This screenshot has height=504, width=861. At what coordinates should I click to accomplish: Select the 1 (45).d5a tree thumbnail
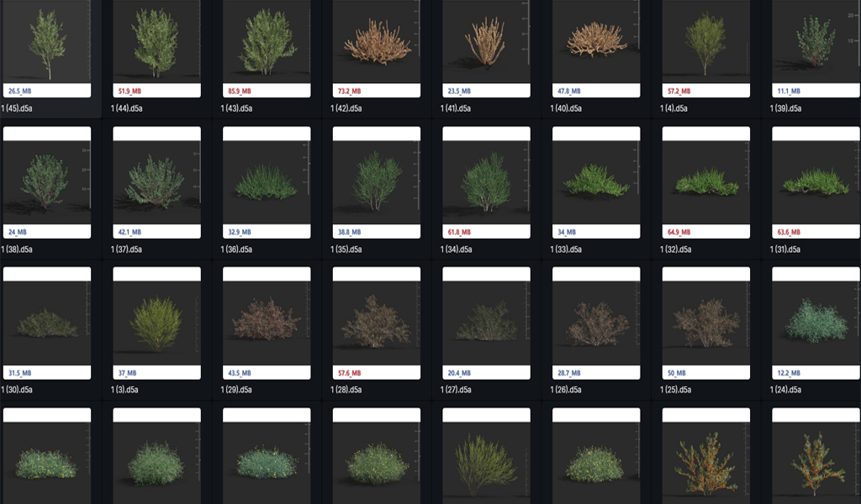pyautogui.click(x=47, y=42)
